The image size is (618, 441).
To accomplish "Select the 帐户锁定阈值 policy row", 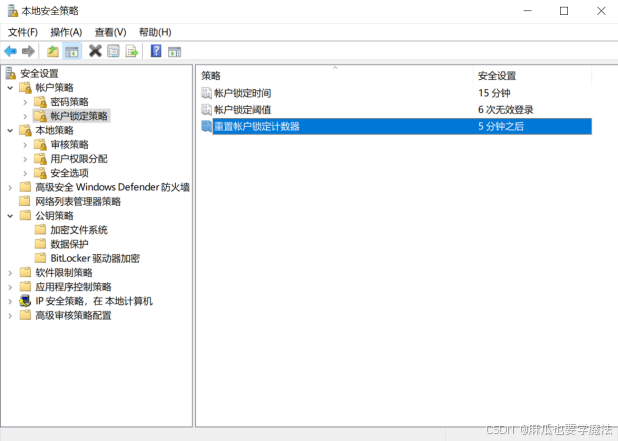I will click(x=396, y=110).
